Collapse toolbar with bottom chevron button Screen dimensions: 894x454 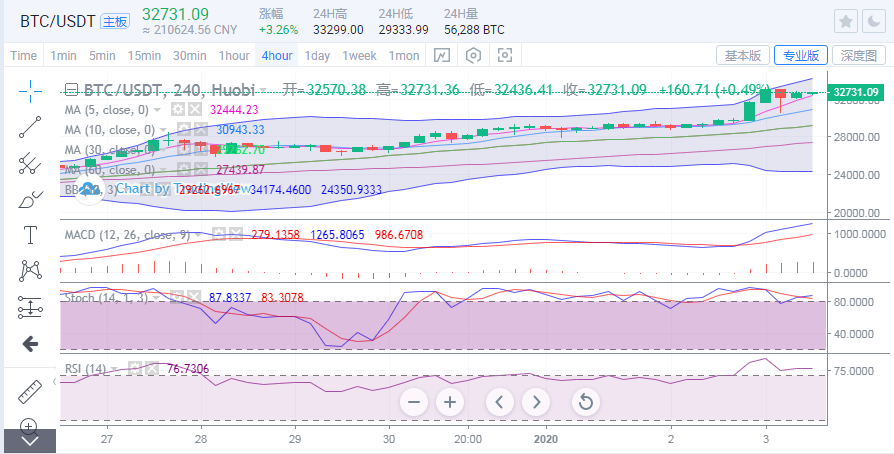click(30, 441)
